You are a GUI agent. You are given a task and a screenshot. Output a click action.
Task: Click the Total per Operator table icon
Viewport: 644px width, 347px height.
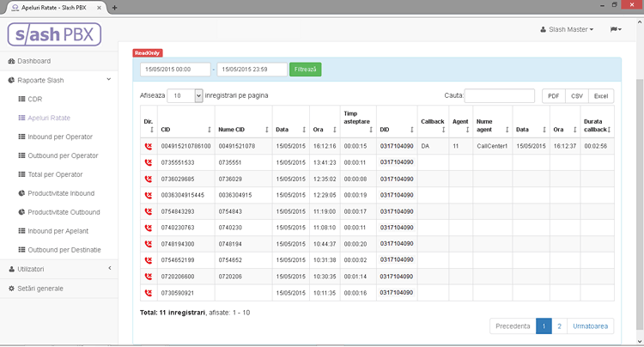click(21, 174)
